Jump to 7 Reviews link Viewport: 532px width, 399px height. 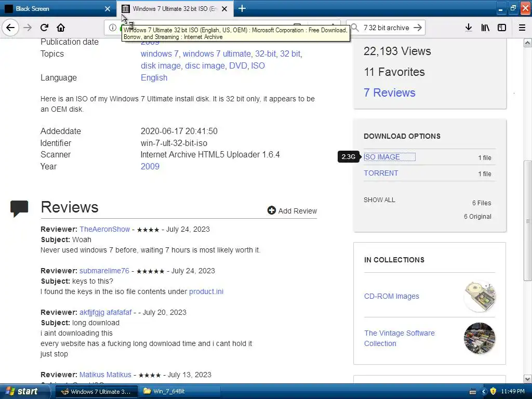coord(390,92)
